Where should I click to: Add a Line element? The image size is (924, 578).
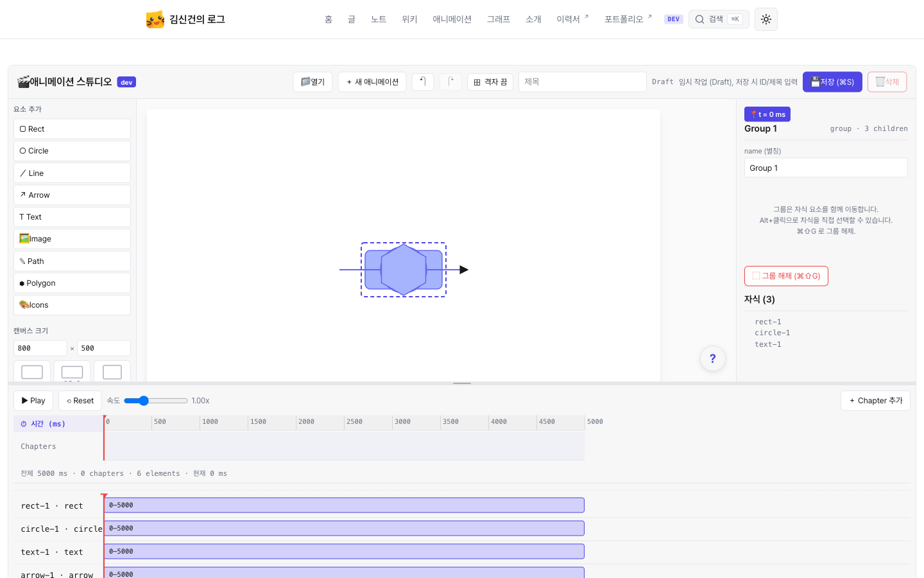click(72, 173)
